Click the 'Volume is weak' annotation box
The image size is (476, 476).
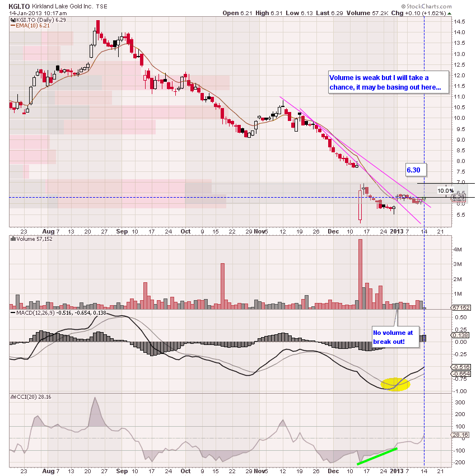click(x=388, y=82)
